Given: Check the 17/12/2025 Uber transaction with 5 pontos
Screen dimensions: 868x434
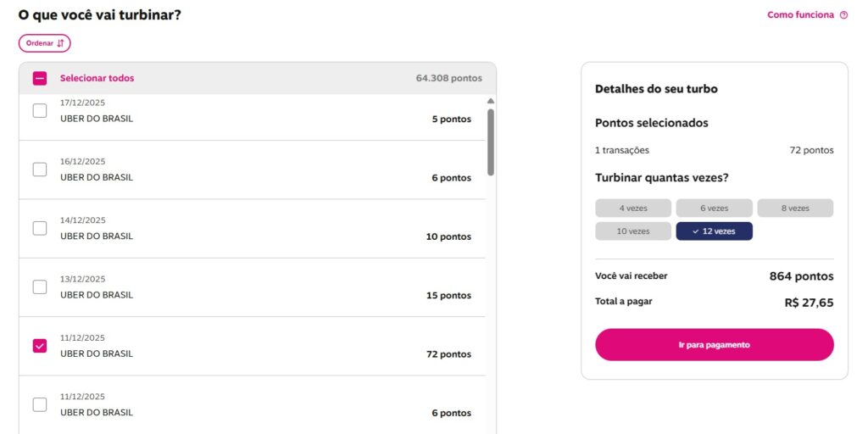Looking at the screenshot, I should point(40,110).
